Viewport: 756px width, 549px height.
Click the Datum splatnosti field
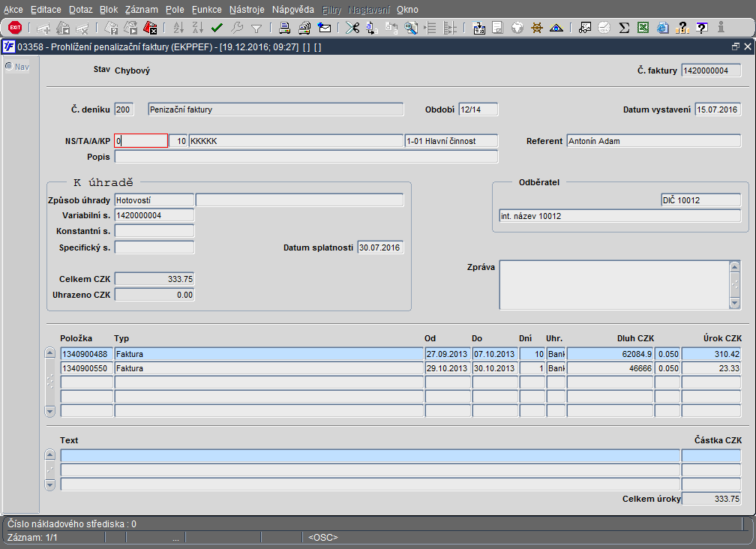(x=380, y=247)
